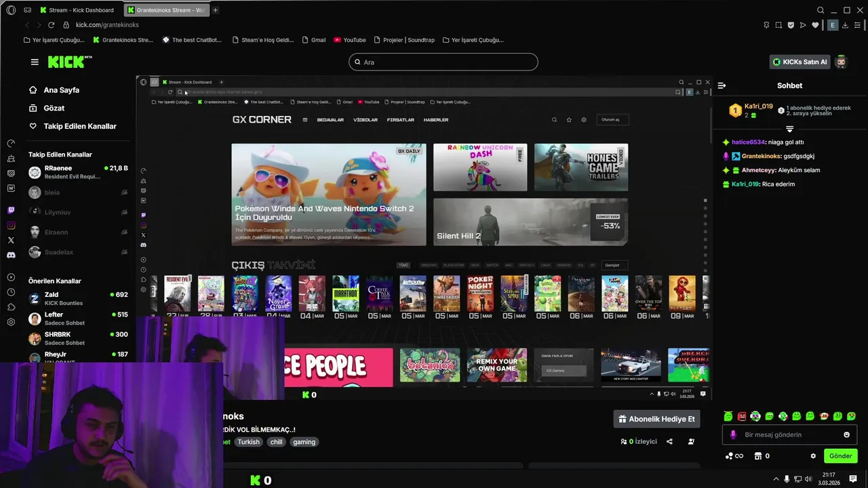Insert the red angry robot emote
The image size is (868, 488).
pos(741,416)
